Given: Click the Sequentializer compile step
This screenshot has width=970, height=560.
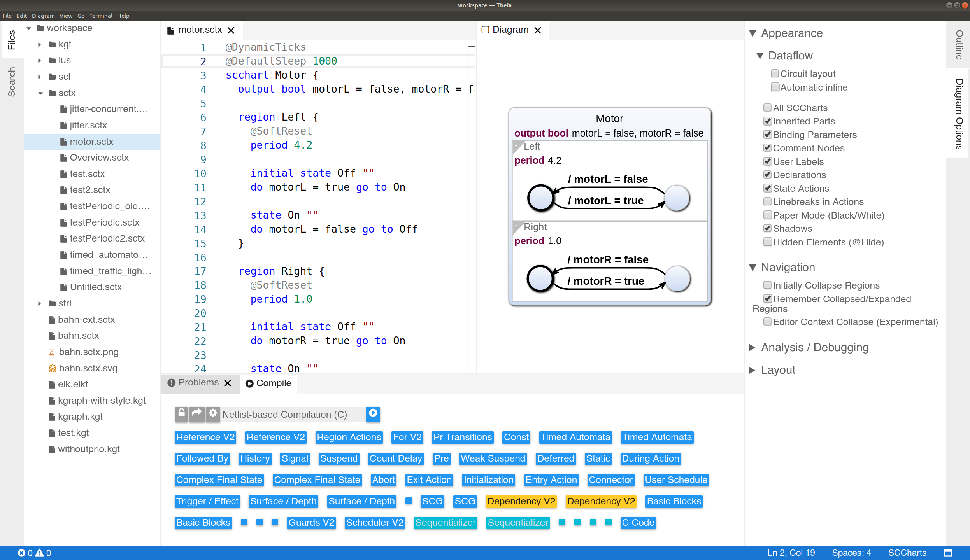Looking at the screenshot, I should (446, 523).
